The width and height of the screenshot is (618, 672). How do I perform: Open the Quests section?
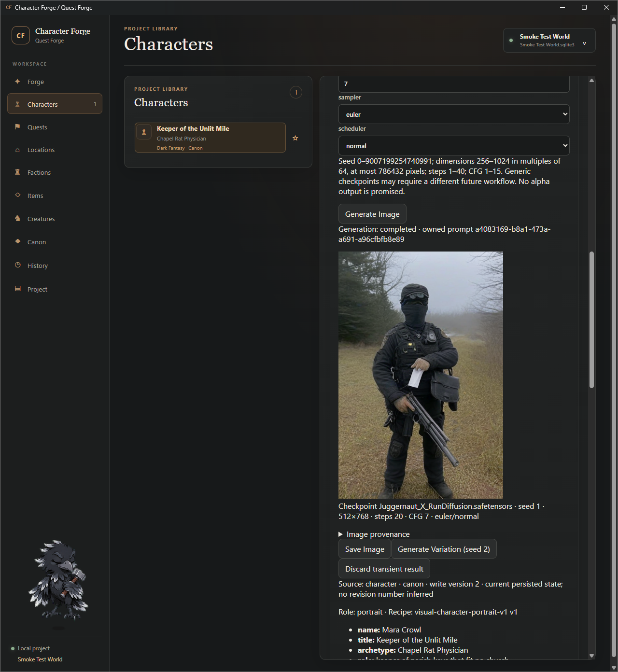coord(55,127)
